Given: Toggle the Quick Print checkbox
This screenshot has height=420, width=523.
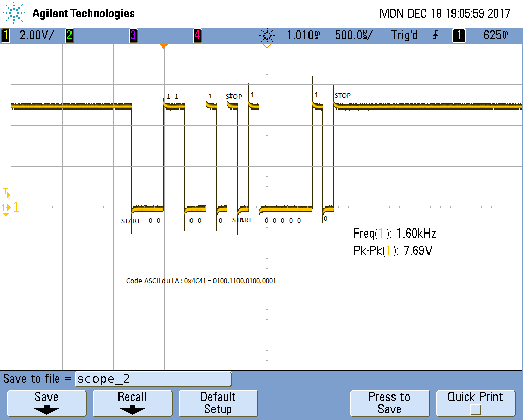Looking at the screenshot, I should pyautogui.click(x=475, y=409).
